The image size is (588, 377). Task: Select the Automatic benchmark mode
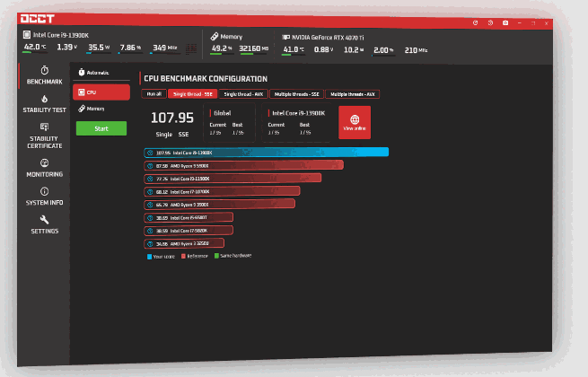point(101,73)
